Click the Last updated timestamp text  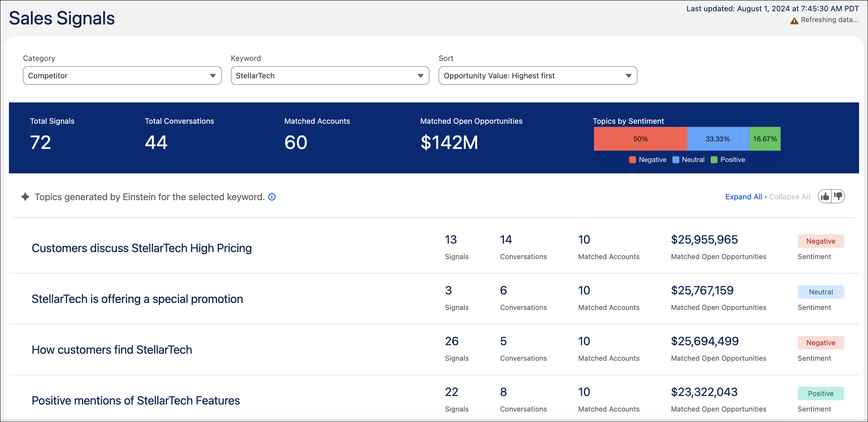pos(773,9)
